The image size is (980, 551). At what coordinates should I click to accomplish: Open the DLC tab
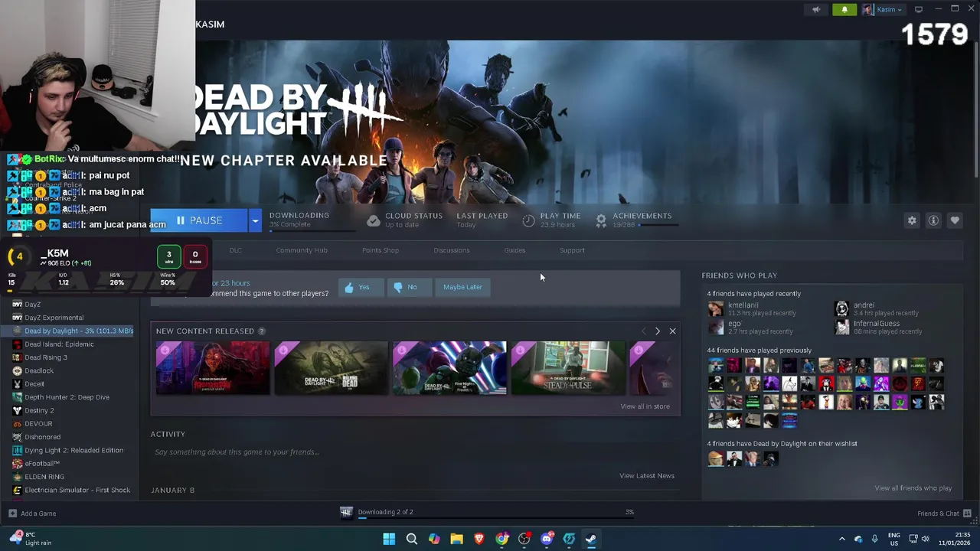tap(235, 250)
